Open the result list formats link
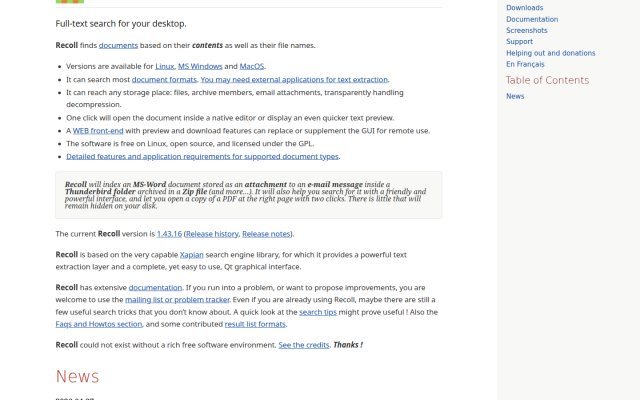 coord(255,324)
